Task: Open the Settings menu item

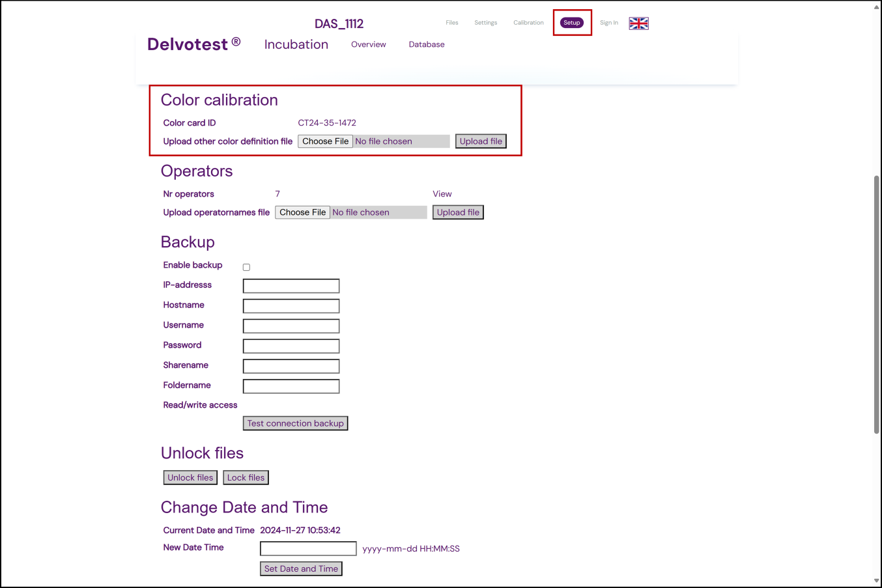Action: [485, 23]
